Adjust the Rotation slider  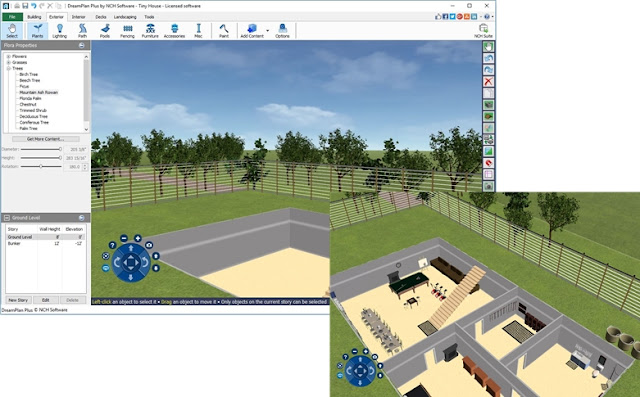[41, 166]
